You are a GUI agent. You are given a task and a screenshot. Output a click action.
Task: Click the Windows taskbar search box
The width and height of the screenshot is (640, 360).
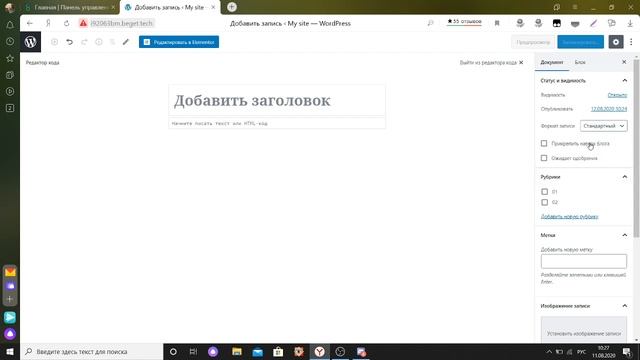coord(92,351)
